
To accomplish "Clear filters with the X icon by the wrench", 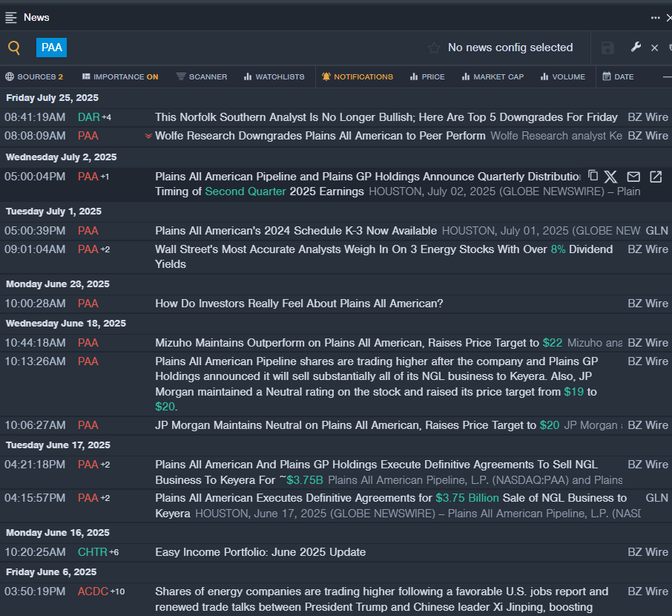I will point(654,47).
